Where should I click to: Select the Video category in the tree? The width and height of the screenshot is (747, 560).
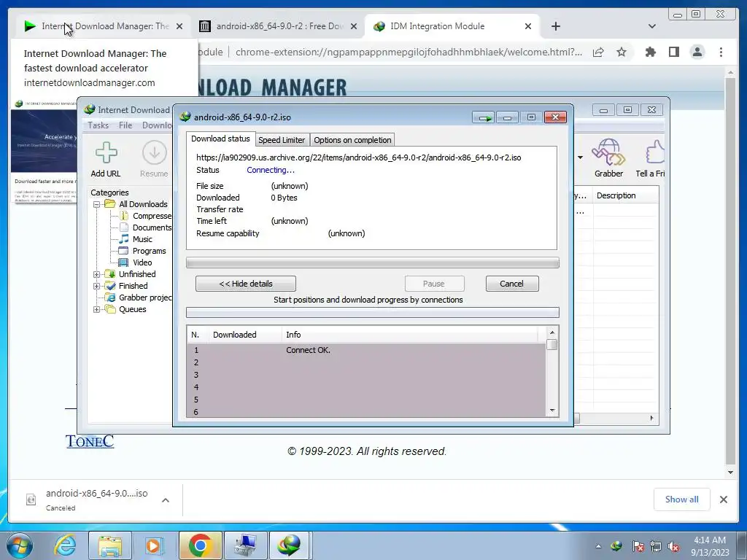(142, 262)
